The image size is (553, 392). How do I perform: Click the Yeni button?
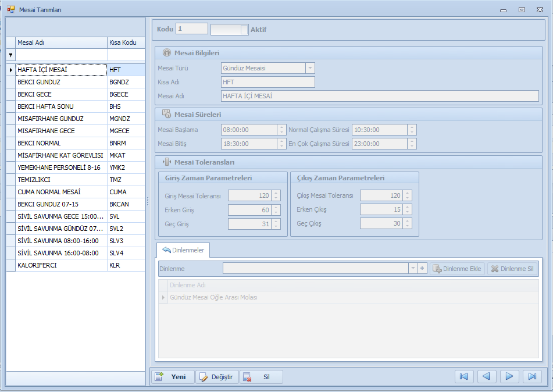[x=173, y=377]
